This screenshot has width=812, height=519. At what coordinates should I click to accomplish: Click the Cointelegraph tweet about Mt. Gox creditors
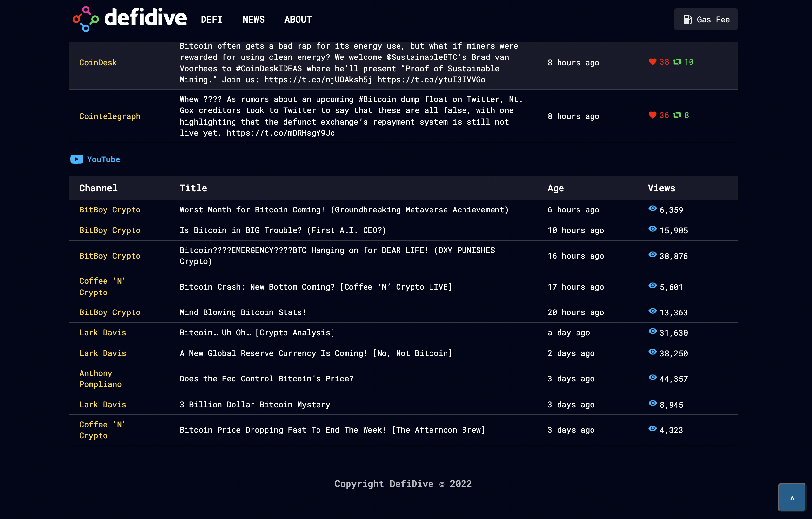351,116
